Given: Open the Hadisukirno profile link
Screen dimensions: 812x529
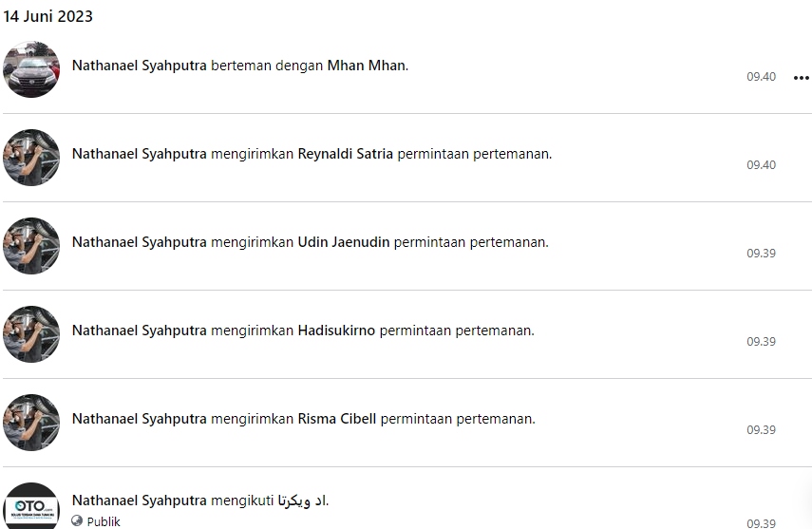Looking at the screenshot, I should tap(336, 331).
